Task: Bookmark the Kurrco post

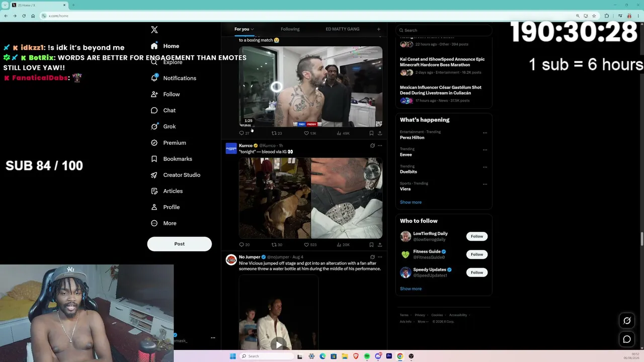Action: (371, 245)
